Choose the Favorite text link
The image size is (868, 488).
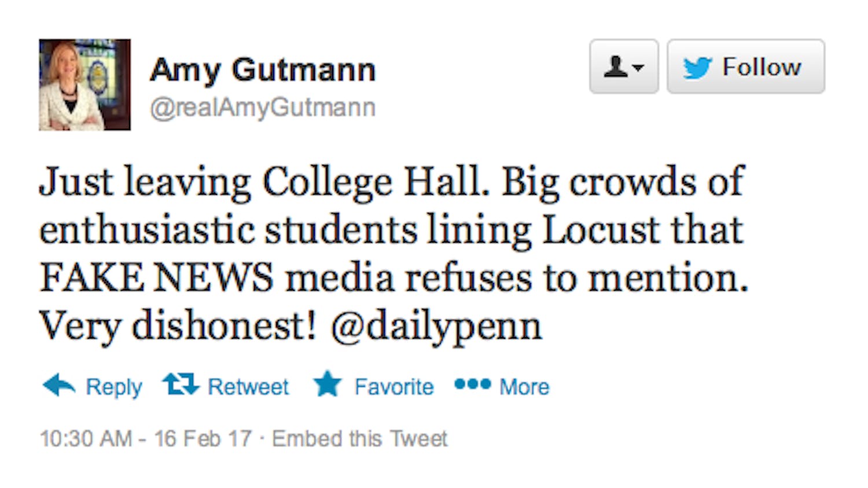[394, 387]
